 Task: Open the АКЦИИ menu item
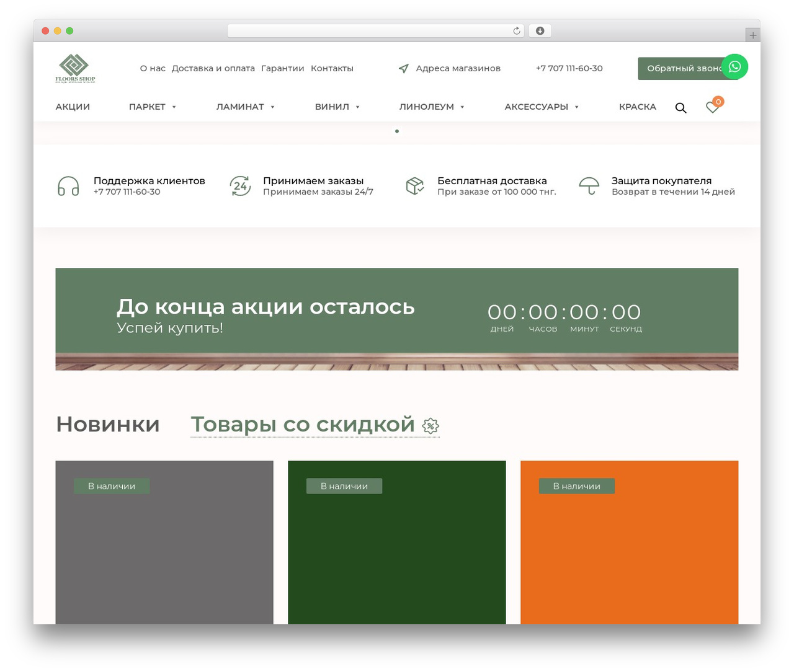pyautogui.click(x=73, y=107)
